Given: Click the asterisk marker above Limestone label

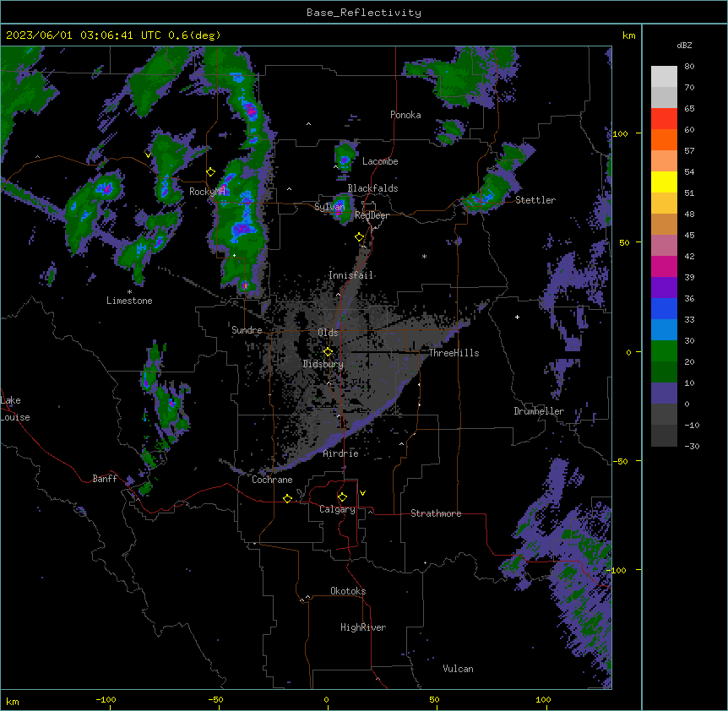Looking at the screenshot, I should (x=129, y=292).
